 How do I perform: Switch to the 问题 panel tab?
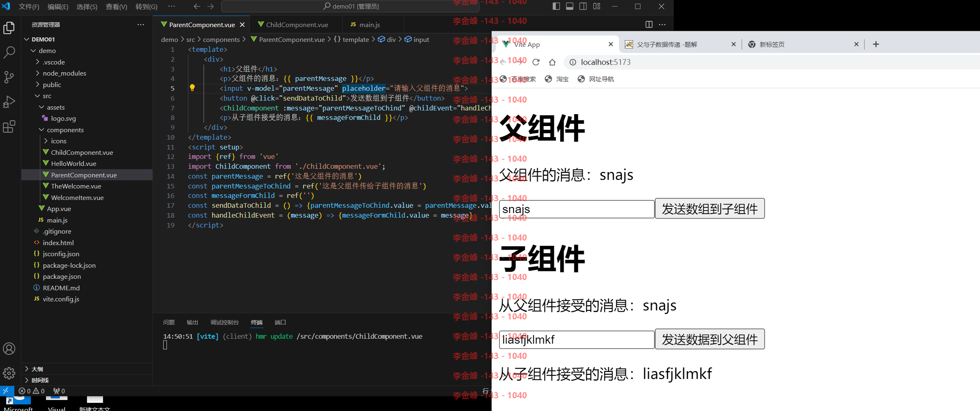pyautogui.click(x=169, y=322)
